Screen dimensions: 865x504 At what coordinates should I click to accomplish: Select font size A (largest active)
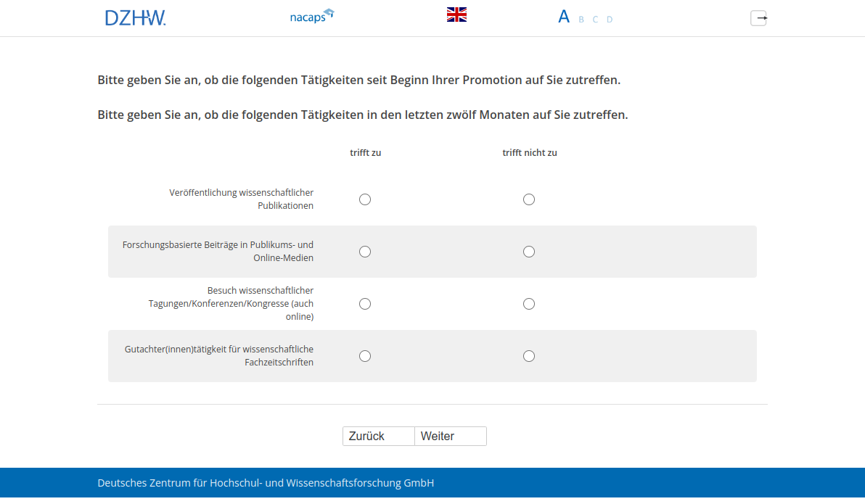point(564,17)
